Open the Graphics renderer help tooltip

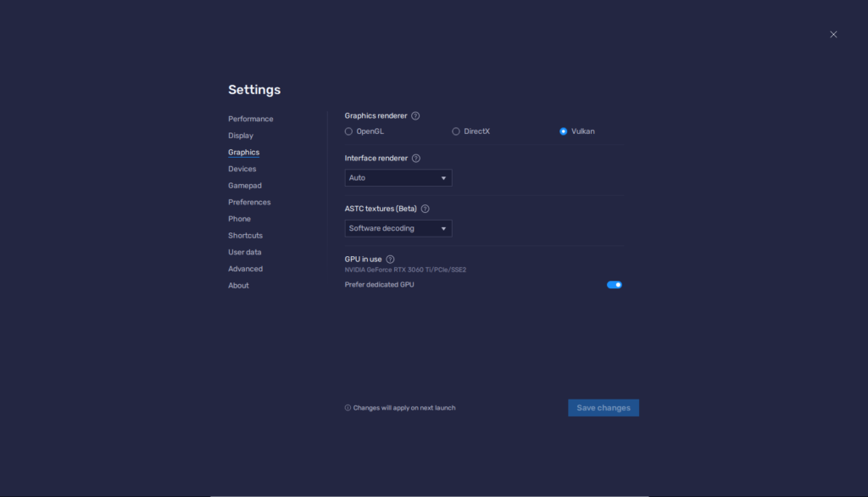click(414, 115)
